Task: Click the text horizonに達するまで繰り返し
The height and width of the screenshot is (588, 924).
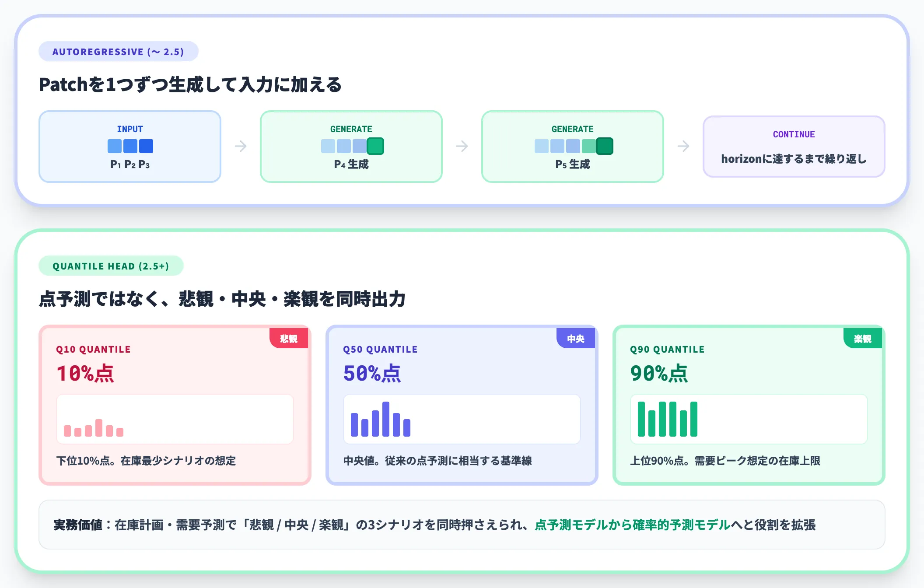Action: click(794, 159)
